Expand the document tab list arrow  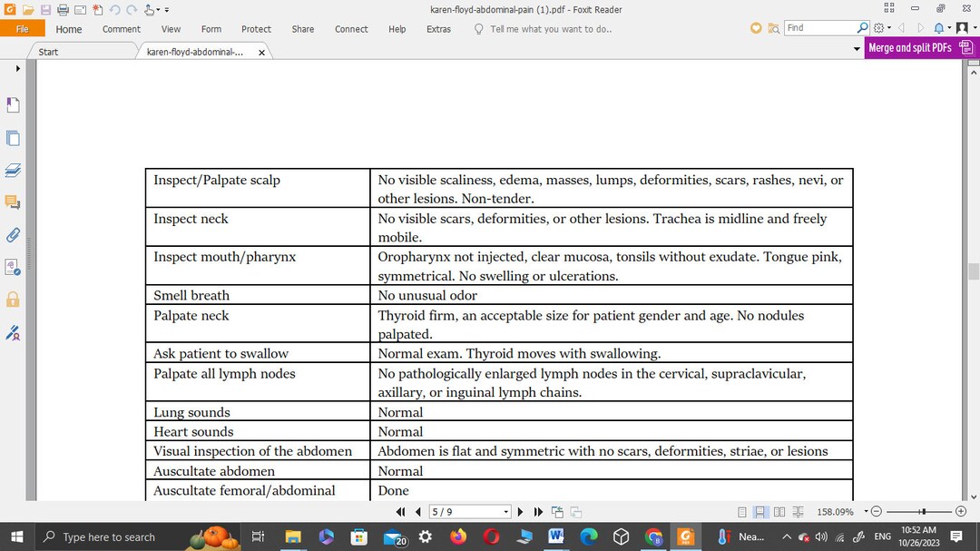click(857, 48)
